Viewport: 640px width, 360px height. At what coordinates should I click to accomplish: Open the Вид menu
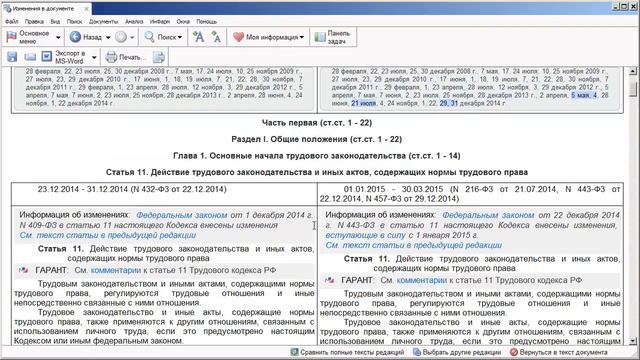(x=55, y=22)
